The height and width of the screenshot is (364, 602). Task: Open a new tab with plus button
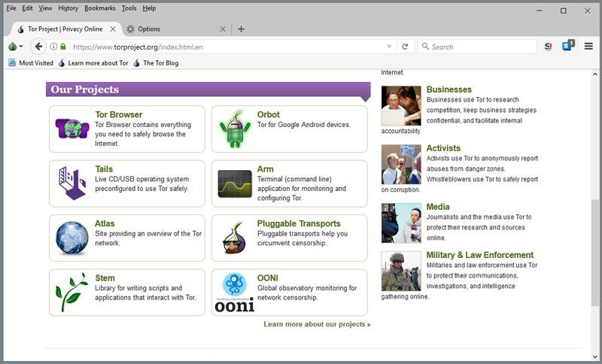[241, 29]
